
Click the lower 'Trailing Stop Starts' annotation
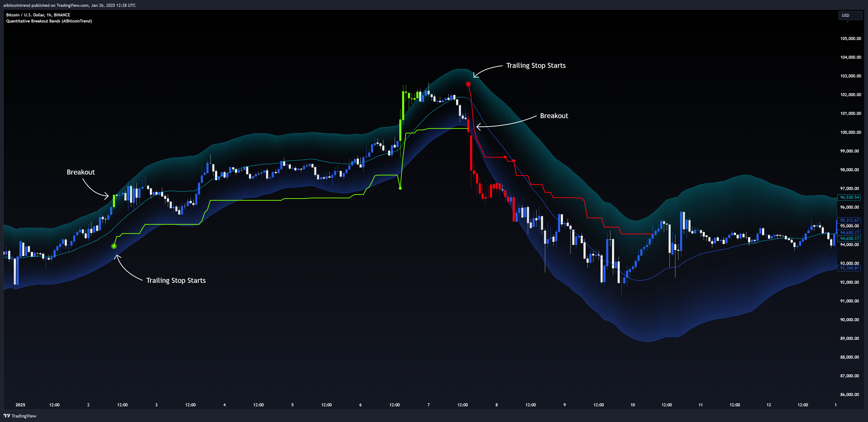176,281
